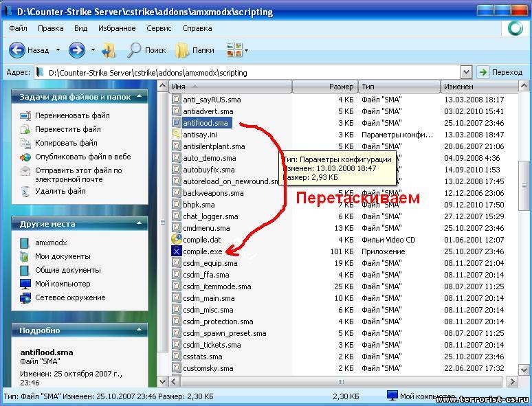Click Переместить файл link
Image resolution: width=532 pixels, height=406 pixels.
coord(68,129)
